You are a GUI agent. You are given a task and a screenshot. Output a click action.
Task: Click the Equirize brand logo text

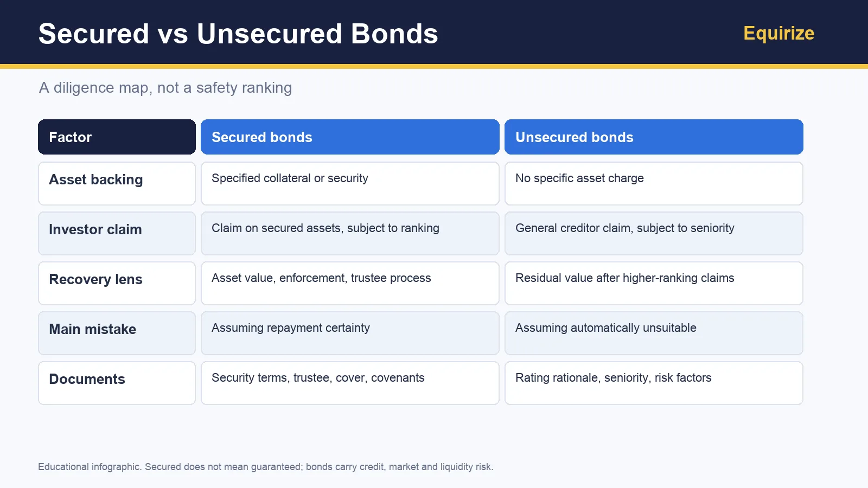tap(778, 33)
